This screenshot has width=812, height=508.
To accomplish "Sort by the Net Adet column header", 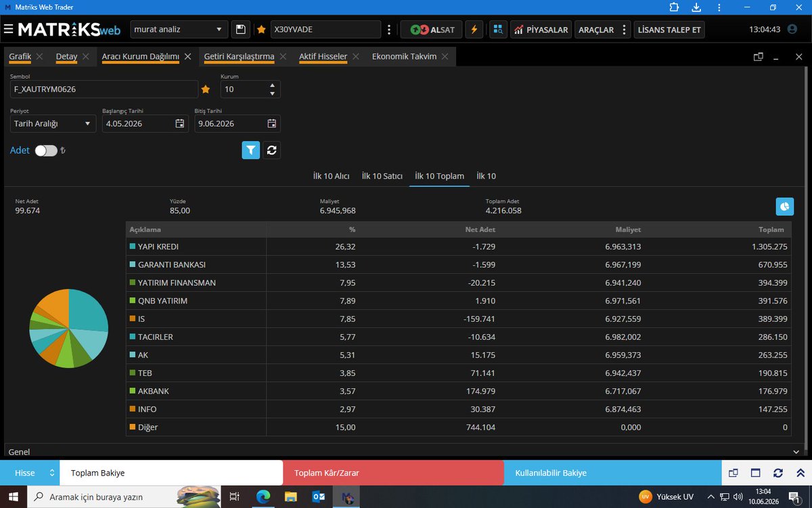I will [480, 230].
